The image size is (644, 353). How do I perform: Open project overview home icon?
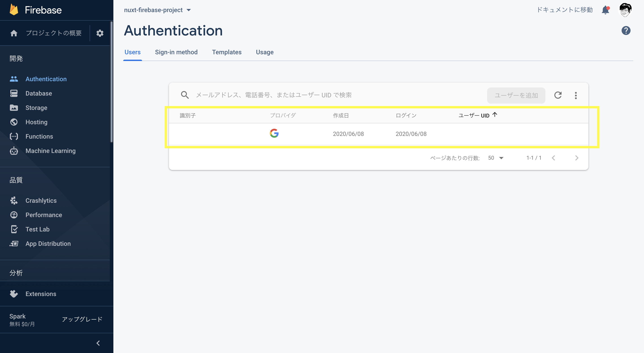point(14,33)
